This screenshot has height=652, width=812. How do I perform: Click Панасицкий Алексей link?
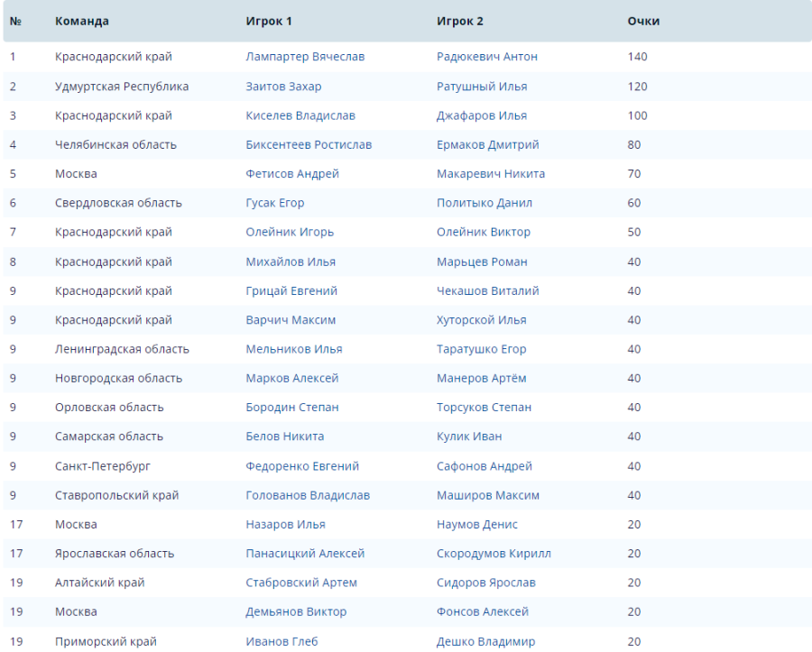[305, 554]
